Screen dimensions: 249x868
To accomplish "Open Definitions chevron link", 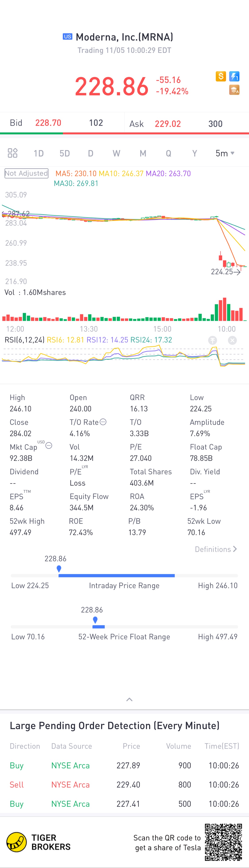I will tap(216, 549).
